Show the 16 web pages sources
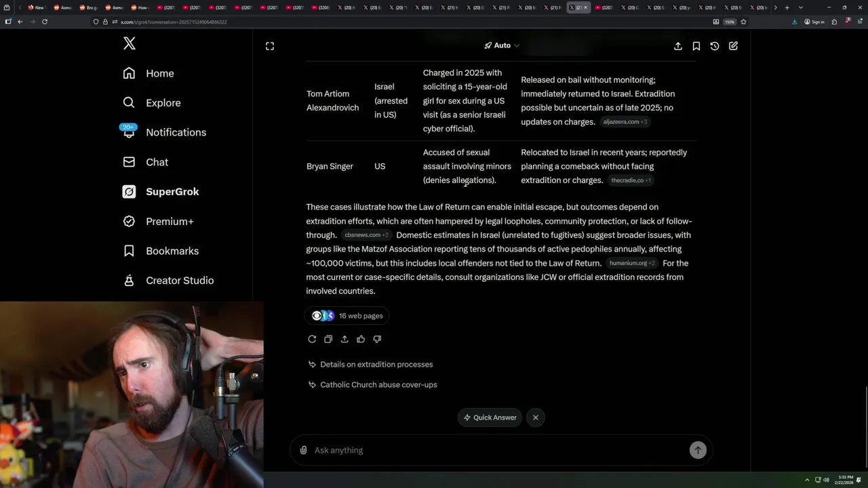 pos(347,316)
